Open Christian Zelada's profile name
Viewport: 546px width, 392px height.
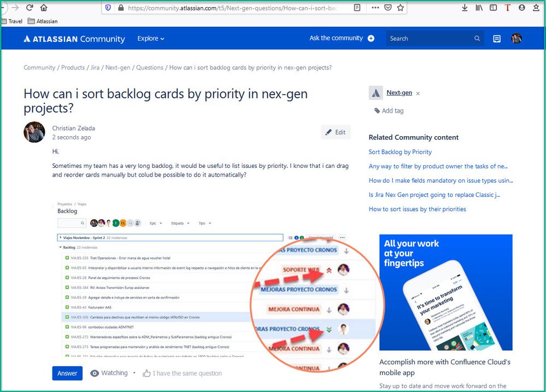73,128
